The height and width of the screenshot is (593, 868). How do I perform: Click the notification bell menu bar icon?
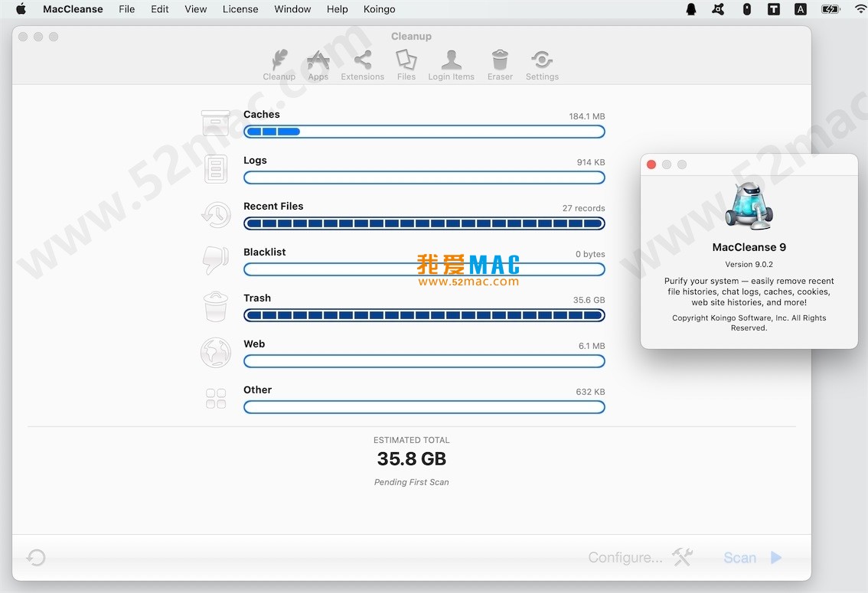click(x=691, y=9)
